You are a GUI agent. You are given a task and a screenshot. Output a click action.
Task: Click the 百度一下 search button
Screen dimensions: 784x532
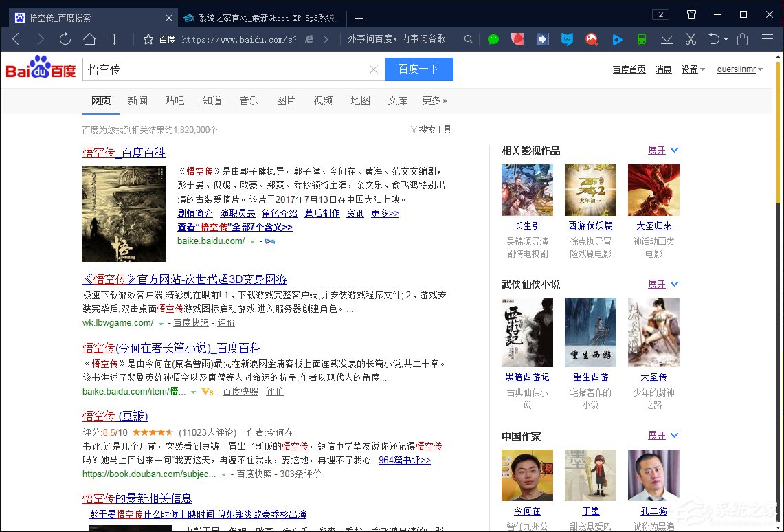point(419,69)
